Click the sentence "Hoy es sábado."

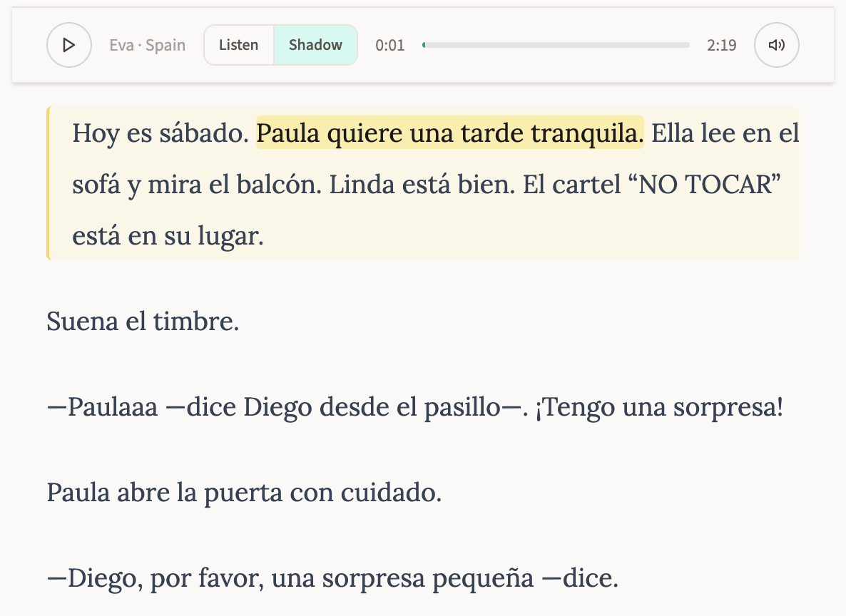[160, 133]
